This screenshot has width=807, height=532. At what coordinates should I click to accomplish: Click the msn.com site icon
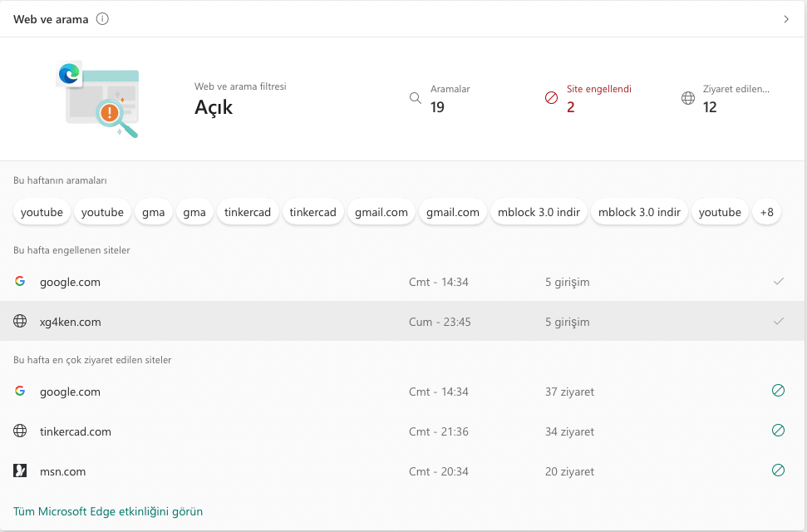click(20, 471)
